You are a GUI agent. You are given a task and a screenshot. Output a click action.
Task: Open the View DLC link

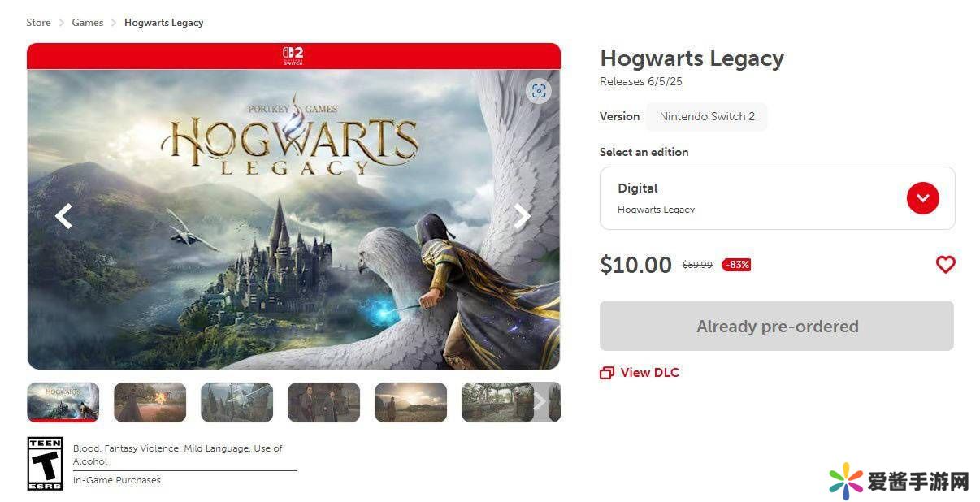pyautogui.click(x=649, y=373)
